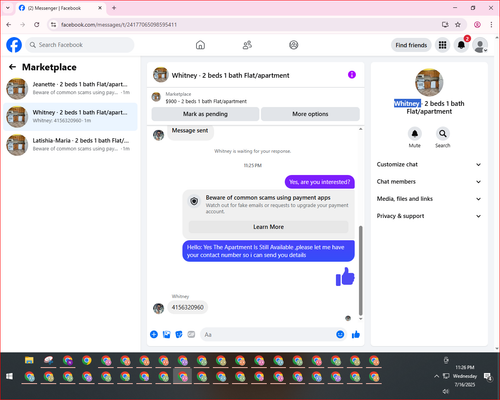
Task: Open Chrome profile avatar icon
Action: tap(477, 25)
